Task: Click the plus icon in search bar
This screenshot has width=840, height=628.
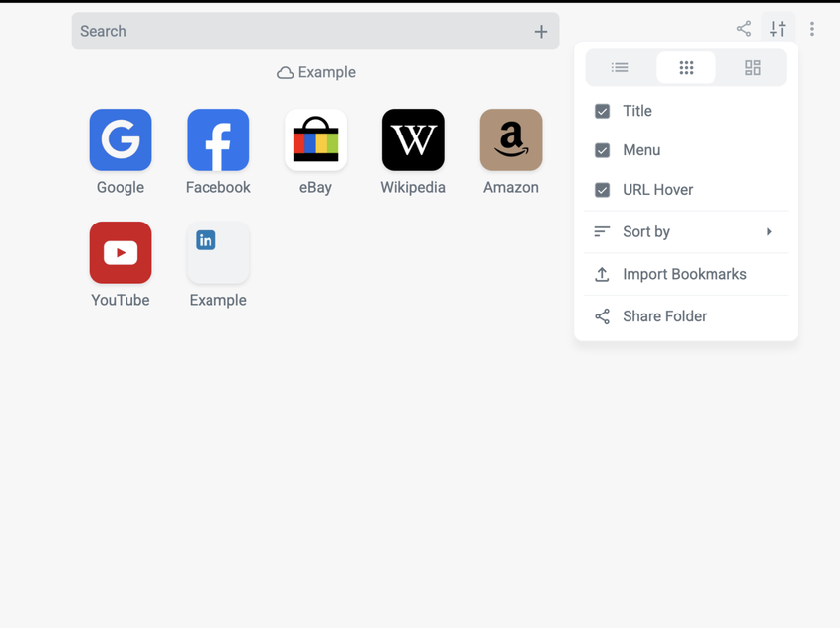Action: pyautogui.click(x=541, y=31)
